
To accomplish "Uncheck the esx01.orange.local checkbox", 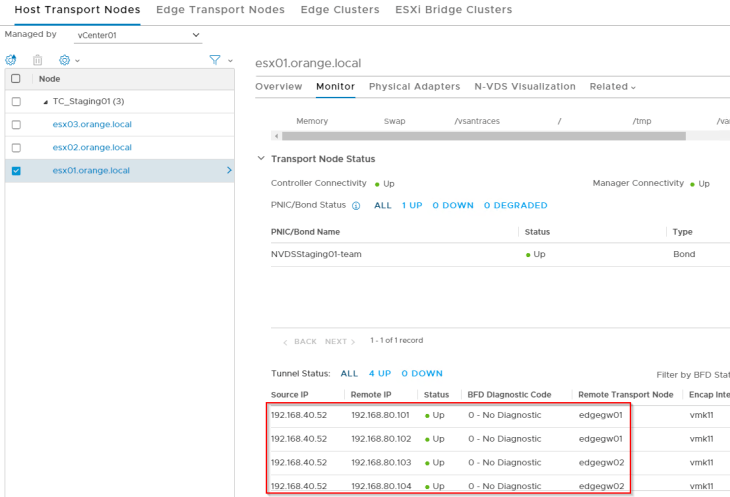I will [16, 171].
